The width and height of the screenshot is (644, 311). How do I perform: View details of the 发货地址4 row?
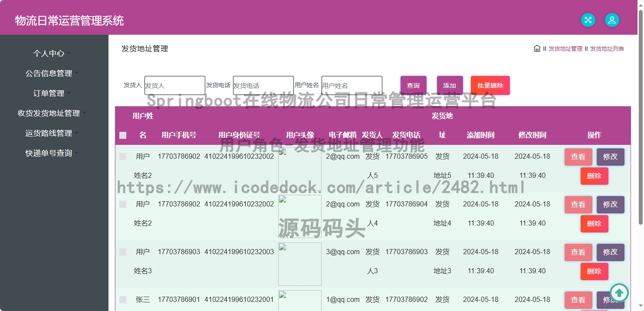point(578,205)
